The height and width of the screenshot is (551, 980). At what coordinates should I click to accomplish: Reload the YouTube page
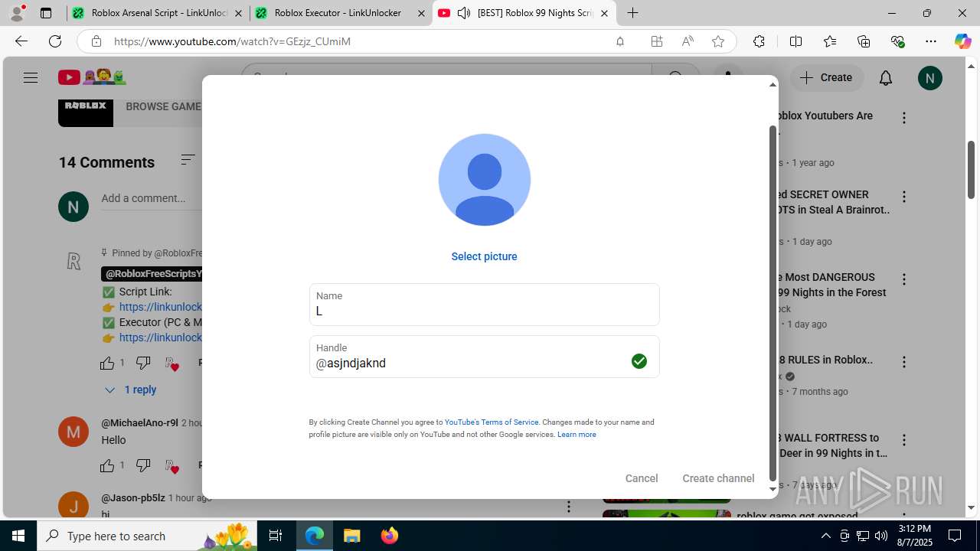coord(55,41)
